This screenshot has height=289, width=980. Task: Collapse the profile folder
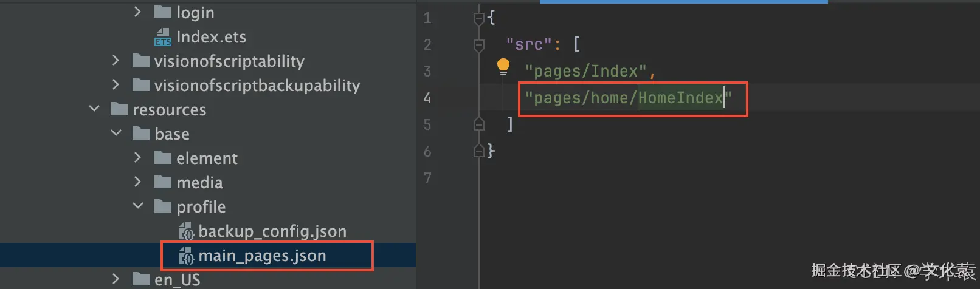click(138, 206)
